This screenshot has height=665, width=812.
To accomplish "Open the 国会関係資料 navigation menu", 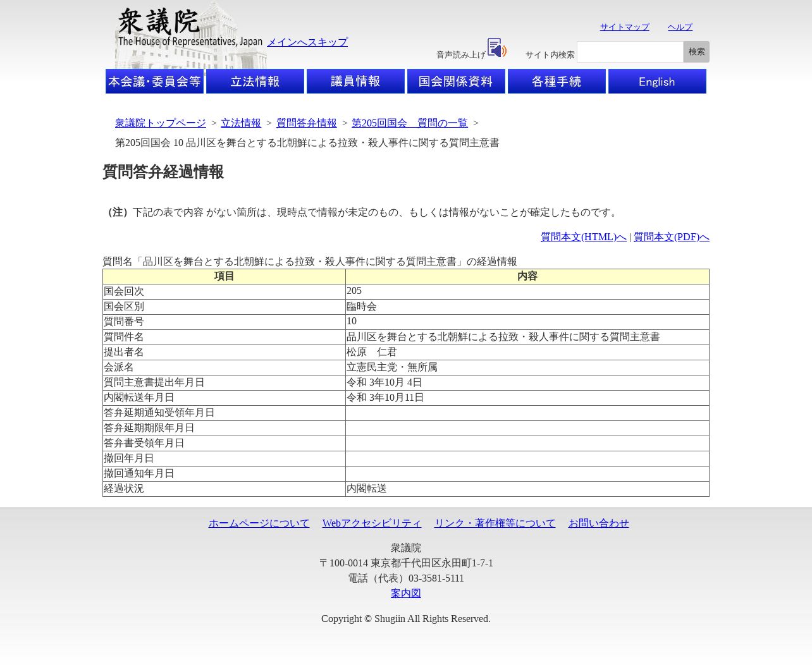I will click(x=456, y=82).
